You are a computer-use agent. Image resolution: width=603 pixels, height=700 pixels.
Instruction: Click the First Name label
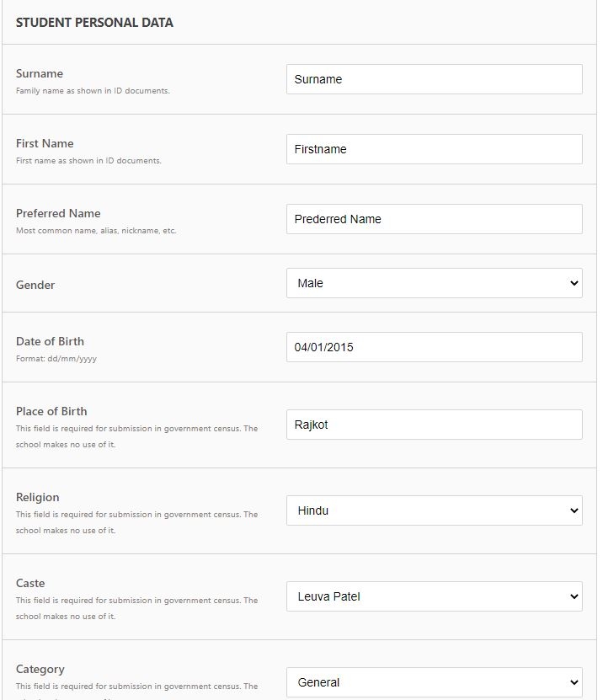[x=45, y=143]
